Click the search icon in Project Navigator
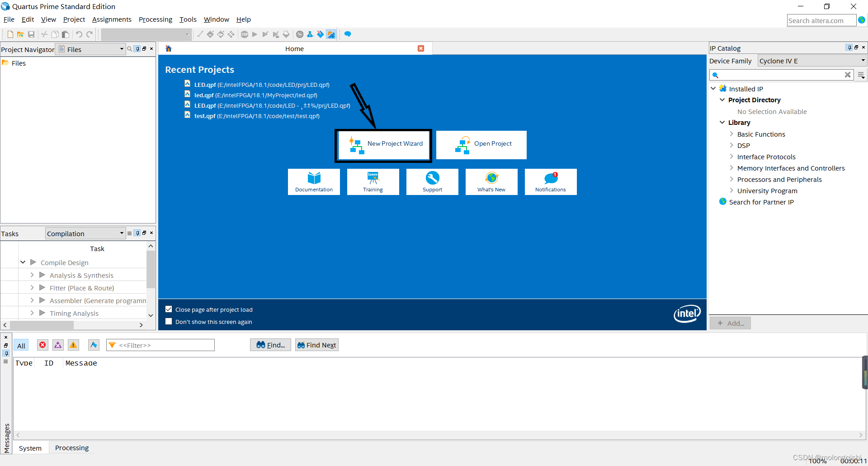 click(130, 49)
